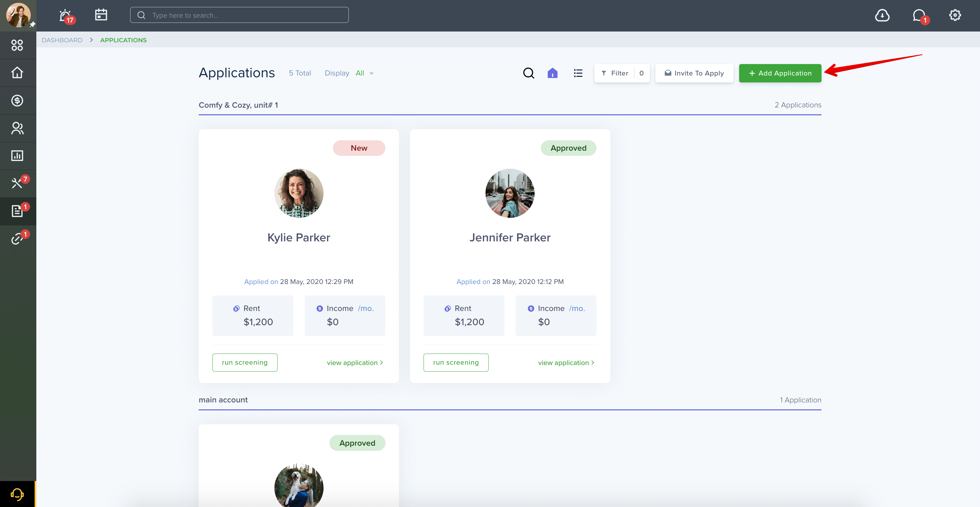Open the user profile avatar menu
This screenshot has height=507, width=980.
[x=18, y=15]
